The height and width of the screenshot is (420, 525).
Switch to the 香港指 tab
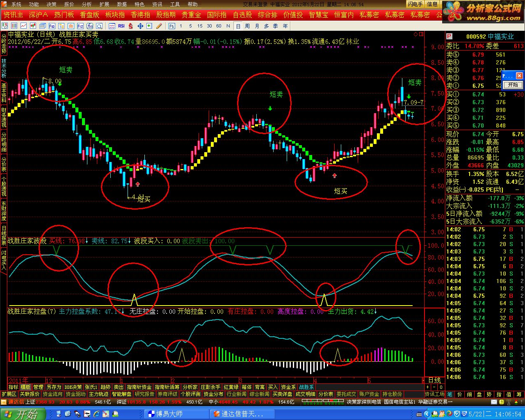(140, 15)
